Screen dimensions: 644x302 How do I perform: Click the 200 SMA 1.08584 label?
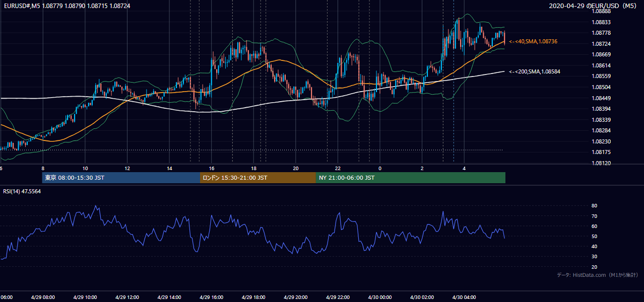pos(535,71)
